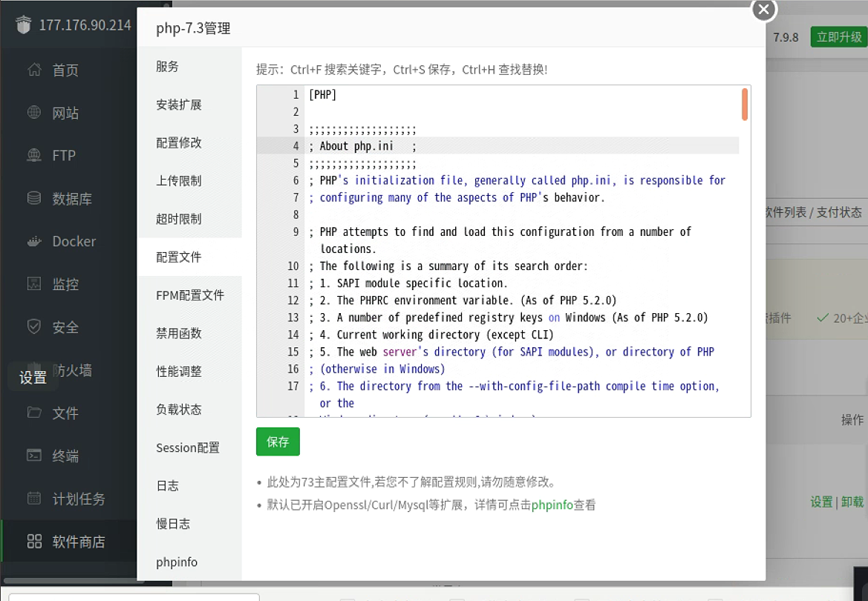Click the green 保存 button
The height and width of the screenshot is (601, 868).
click(x=278, y=441)
